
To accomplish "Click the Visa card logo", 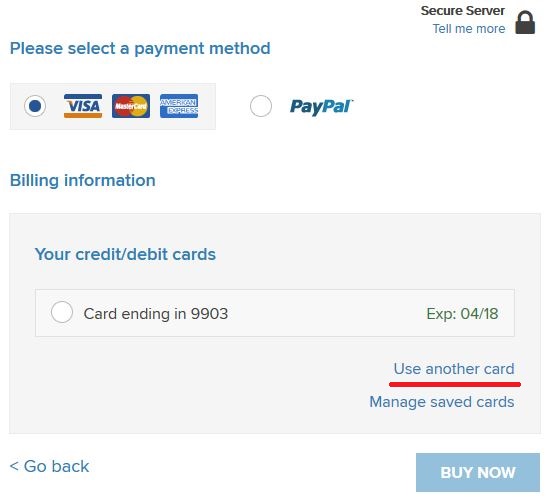I will point(83,106).
